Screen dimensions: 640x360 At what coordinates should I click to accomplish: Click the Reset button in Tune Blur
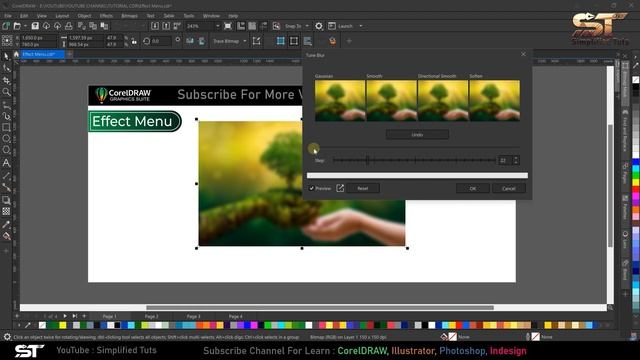[x=363, y=188]
